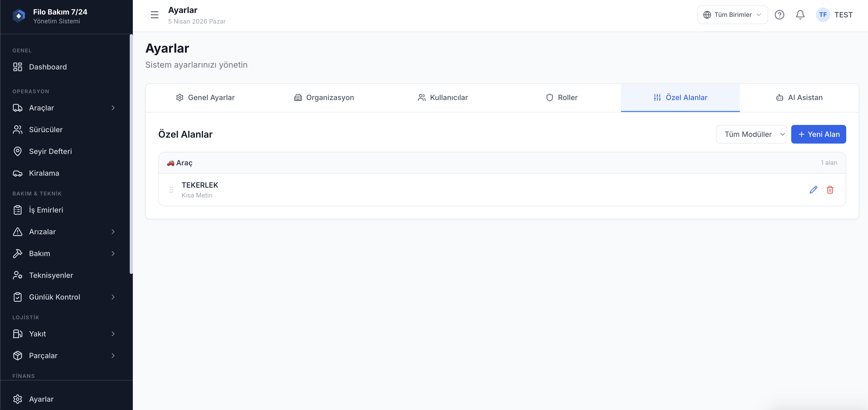Click the Yeni Alan button
Image resolution: width=868 pixels, height=410 pixels.
pos(818,134)
